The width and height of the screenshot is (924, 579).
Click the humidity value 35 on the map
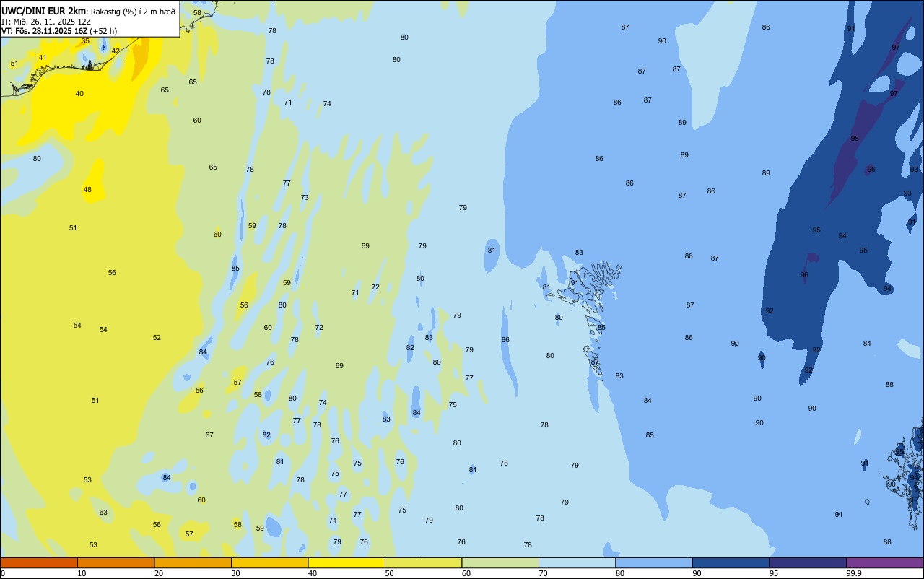click(x=85, y=41)
